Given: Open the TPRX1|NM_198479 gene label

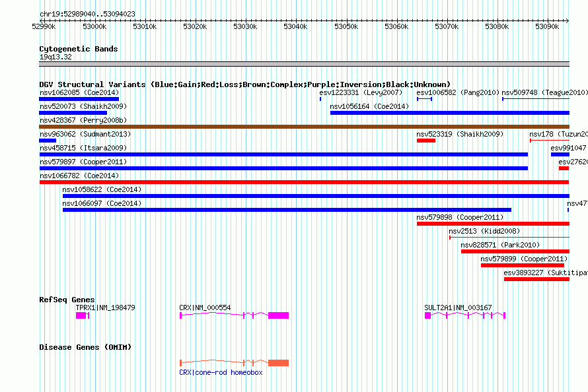Looking at the screenshot, I should click(x=105, y=308).
